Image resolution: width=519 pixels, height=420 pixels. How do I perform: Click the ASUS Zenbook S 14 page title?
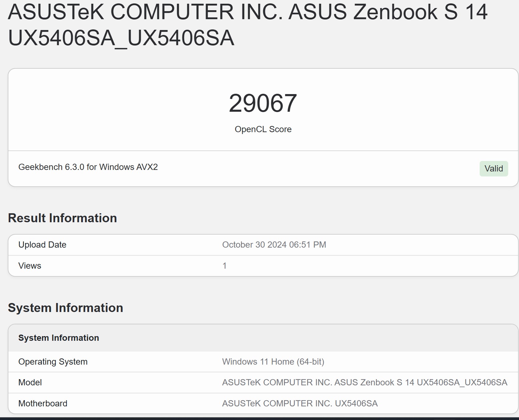pyautogui.click(x=247, y=12)
